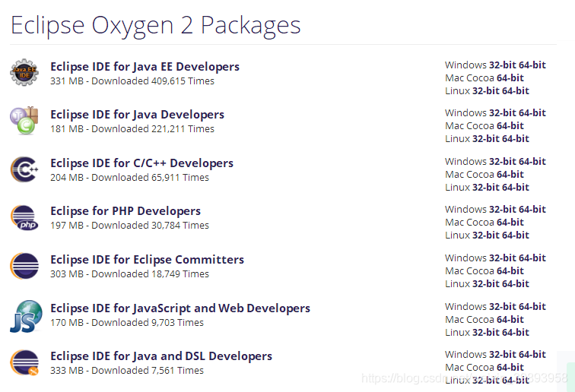
Task: Click the Java and DSL Developers icon
Action: (24, 362)
